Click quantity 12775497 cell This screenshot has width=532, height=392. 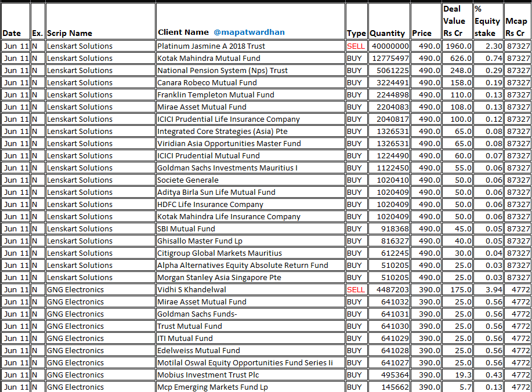[x=389, y=59]
